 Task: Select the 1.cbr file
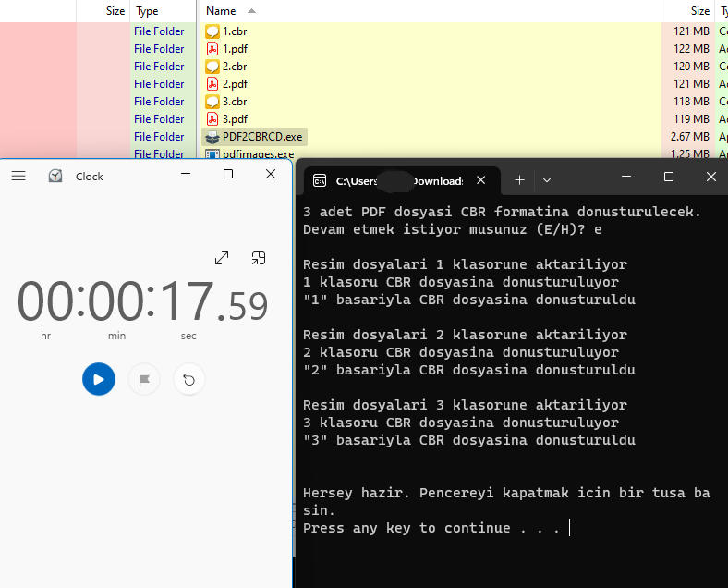pyautogui.click(x=235, y=31)
